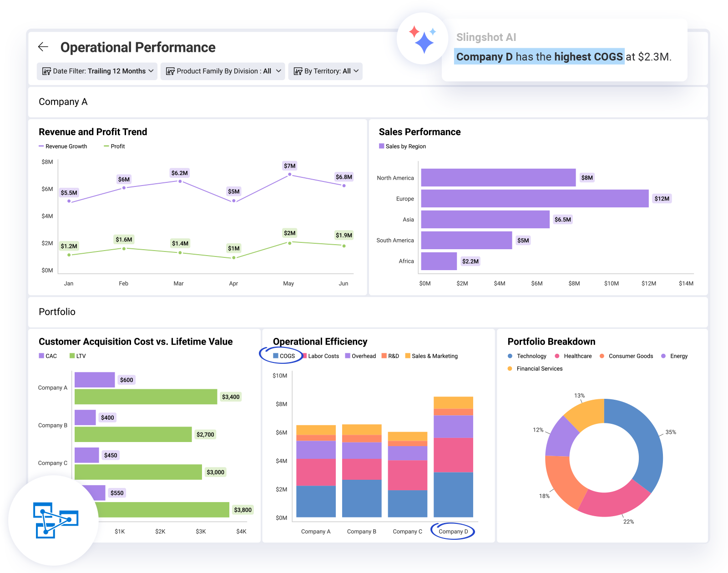Screen dimensions: 728x573
Task: Click the filter icon beside Product Family By Division
Action: (x=170, y=71)
